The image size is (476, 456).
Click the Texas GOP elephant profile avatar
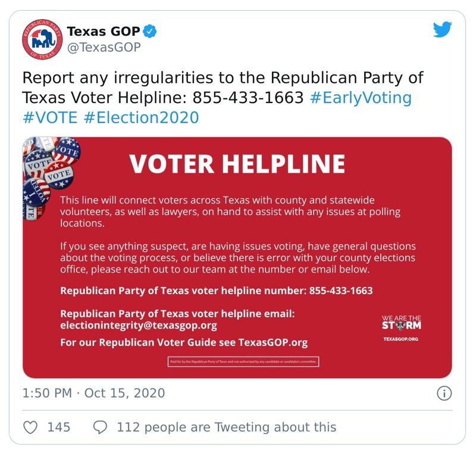tap(40, 39)
